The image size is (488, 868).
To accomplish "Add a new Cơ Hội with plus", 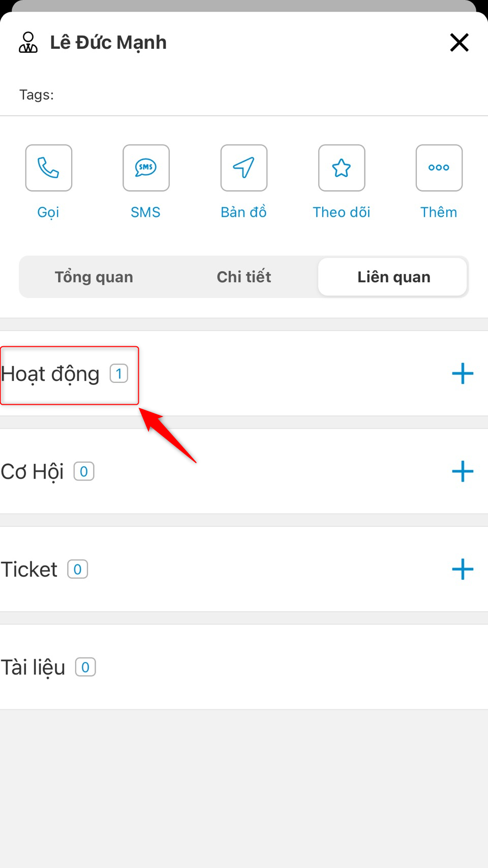I will tap(463, 471).
